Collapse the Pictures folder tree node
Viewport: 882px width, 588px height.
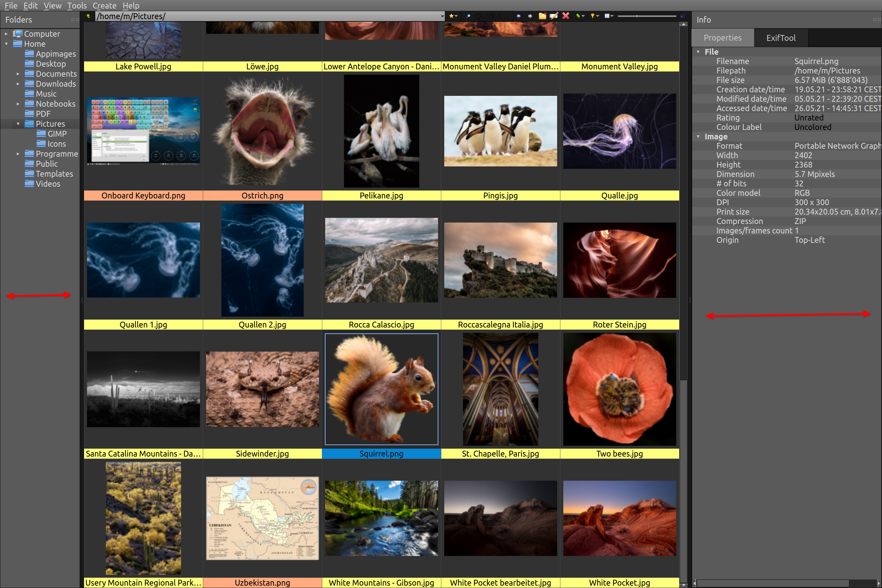coord(18,124)
